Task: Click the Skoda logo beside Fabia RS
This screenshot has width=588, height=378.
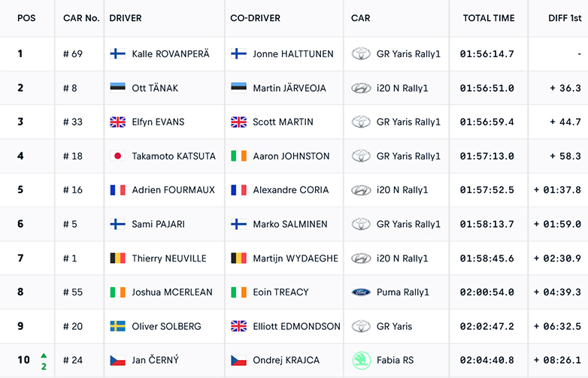Action: (361, 360)
